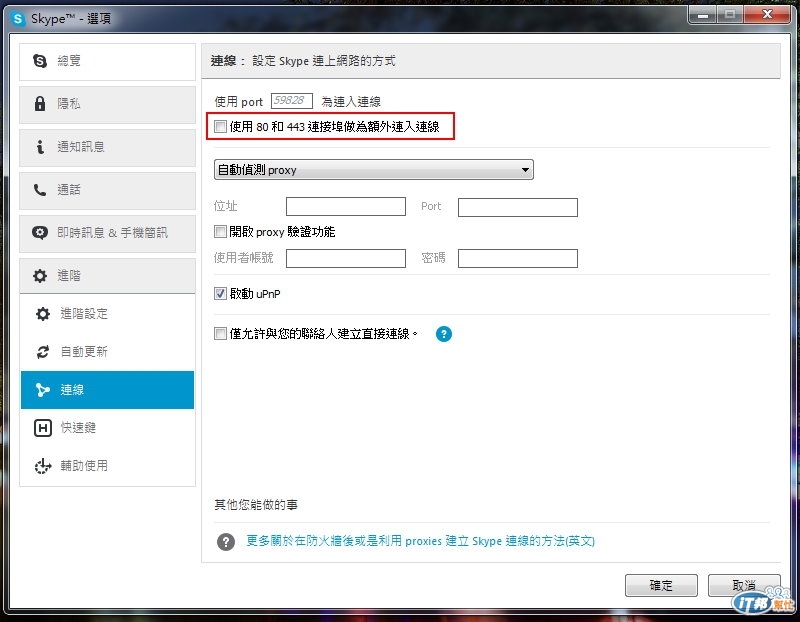
Task: Click the 密碼 password field
Action: pos(518,258)
